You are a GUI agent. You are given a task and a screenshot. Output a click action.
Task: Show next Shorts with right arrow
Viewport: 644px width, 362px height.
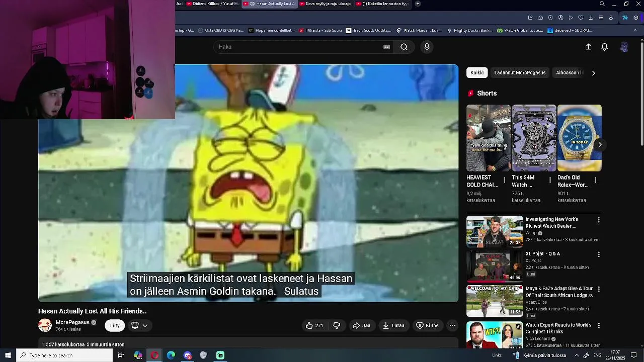point(600,145)
